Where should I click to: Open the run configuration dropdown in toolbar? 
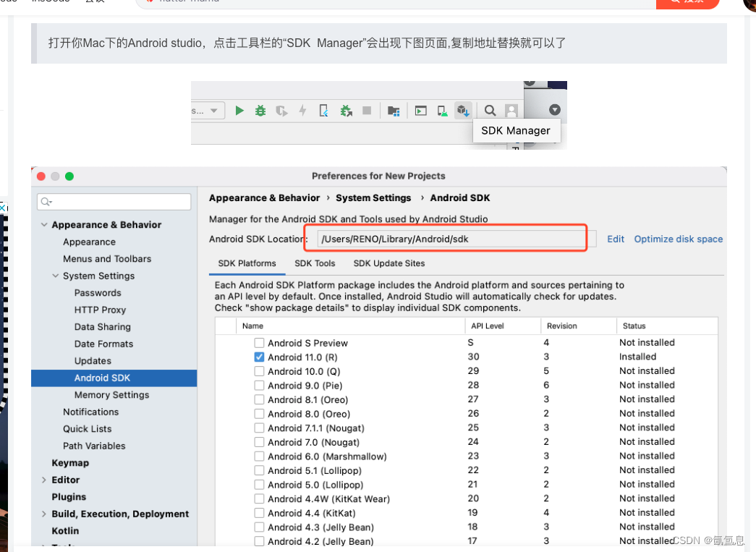coord(208,111)
